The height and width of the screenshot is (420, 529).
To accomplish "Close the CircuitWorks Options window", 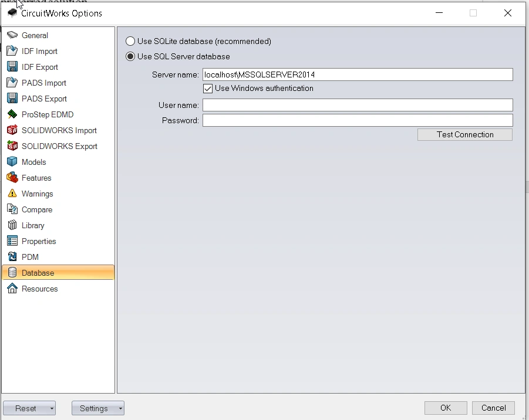I will (x=507, y=13).
